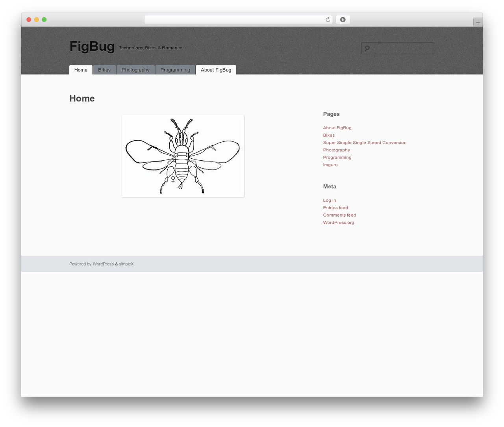Click simpleX theme link in footer
504x427 pixels.
pos(126,264)
